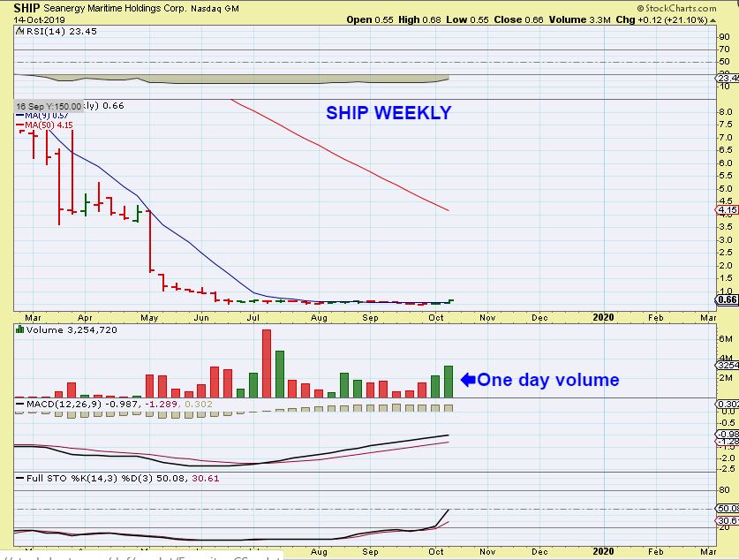Click the SHIP ticker symbol in header
The height and width of the screenshot is (560, 739).
tap(26, 8)
